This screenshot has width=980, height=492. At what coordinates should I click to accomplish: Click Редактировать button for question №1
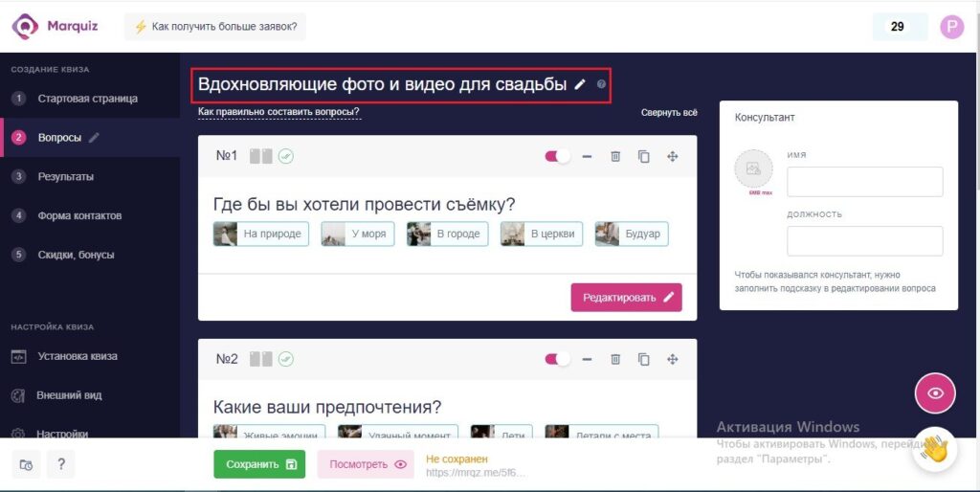pos(626,298)
